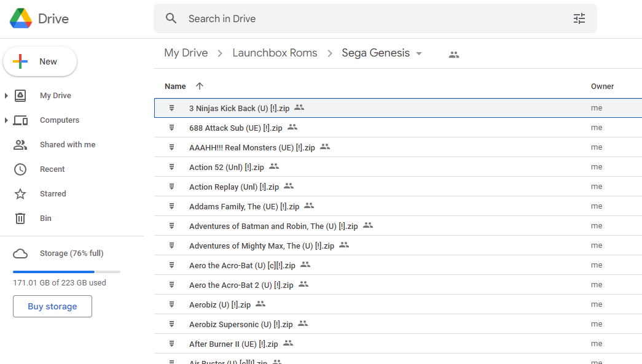
Task: Select Addams Family, The (UE) [!].zip
Action: [x=244, y=206]
